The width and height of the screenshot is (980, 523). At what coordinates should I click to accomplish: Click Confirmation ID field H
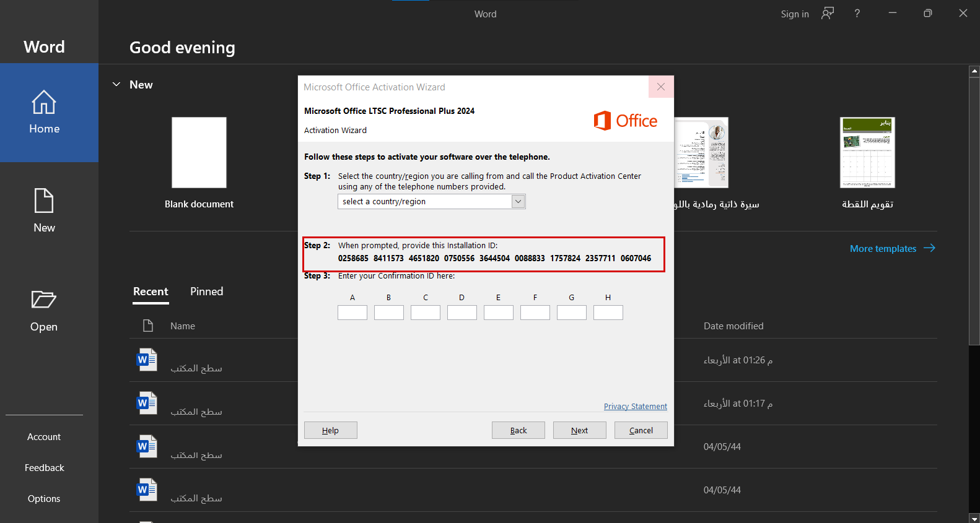pyautogui.click(x=608, y=313)
